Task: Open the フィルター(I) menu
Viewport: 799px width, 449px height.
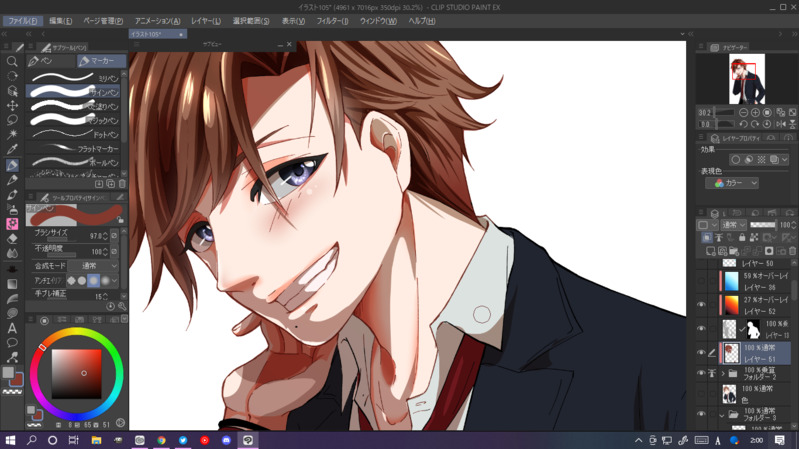Action: pyautogui.click(x=332, y=21)
